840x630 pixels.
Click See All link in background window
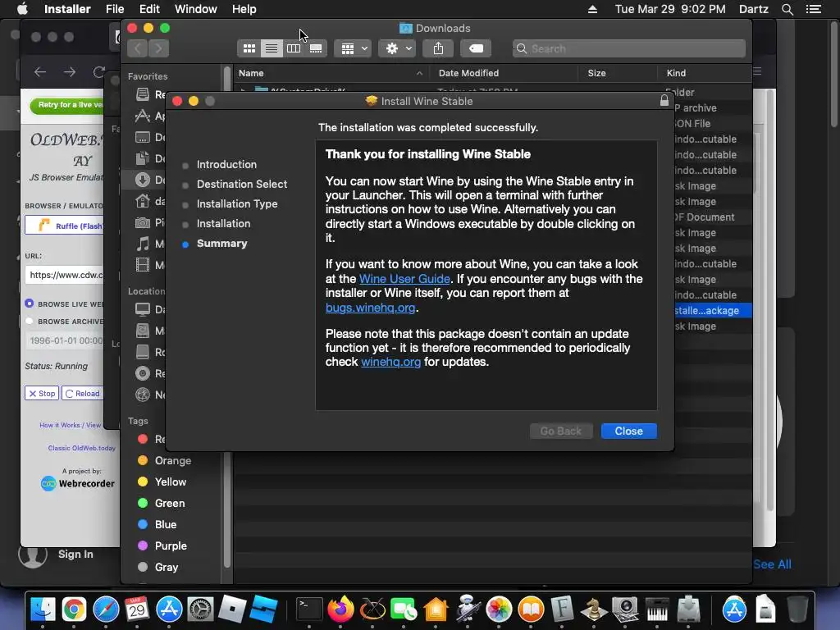[772, 564]
